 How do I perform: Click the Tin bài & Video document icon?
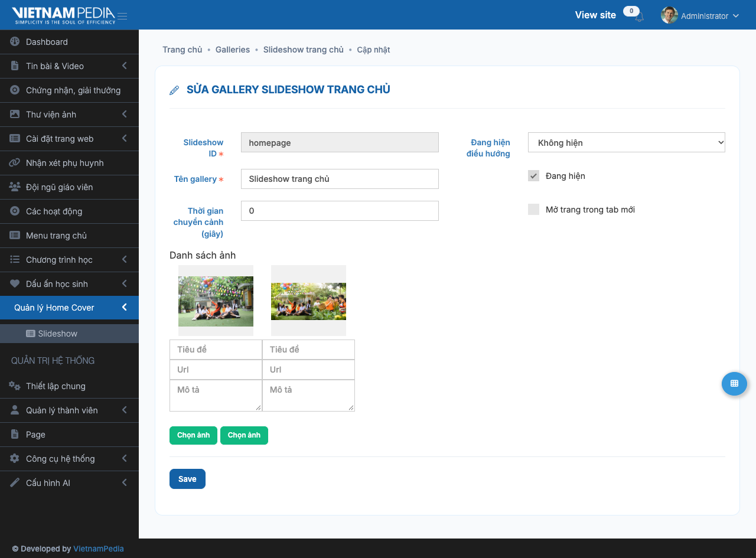(x=15, y=66)
